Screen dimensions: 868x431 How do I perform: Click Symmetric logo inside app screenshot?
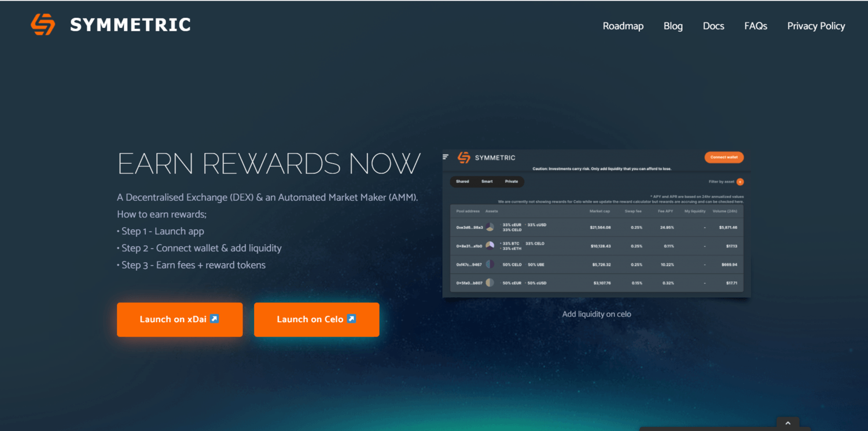point(464,157)
